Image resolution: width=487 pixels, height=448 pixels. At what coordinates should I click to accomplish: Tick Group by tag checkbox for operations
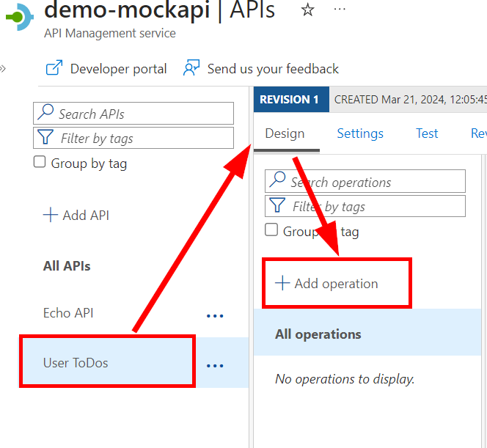271,231
